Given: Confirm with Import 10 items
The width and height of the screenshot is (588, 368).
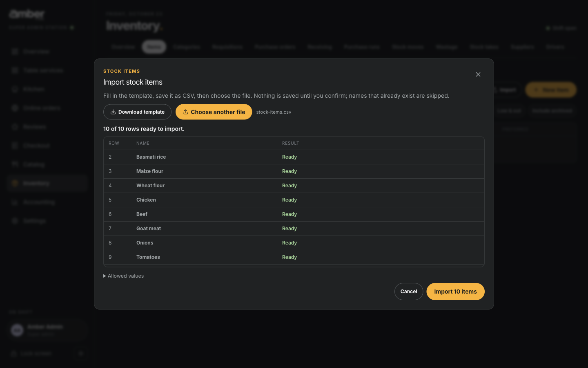Looking at the screenshot, I should 455,292.
